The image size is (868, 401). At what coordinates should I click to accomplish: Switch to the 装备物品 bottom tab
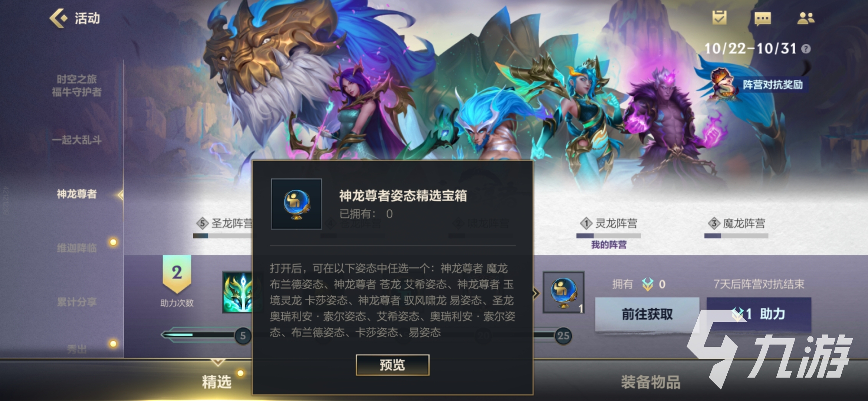coord(651,382)
